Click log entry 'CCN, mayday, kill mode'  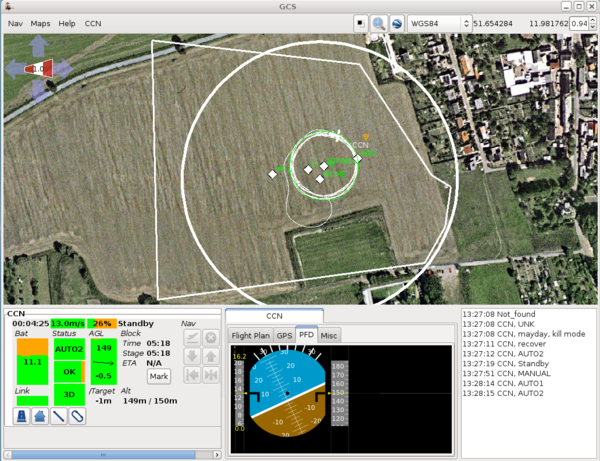point(524,334)
